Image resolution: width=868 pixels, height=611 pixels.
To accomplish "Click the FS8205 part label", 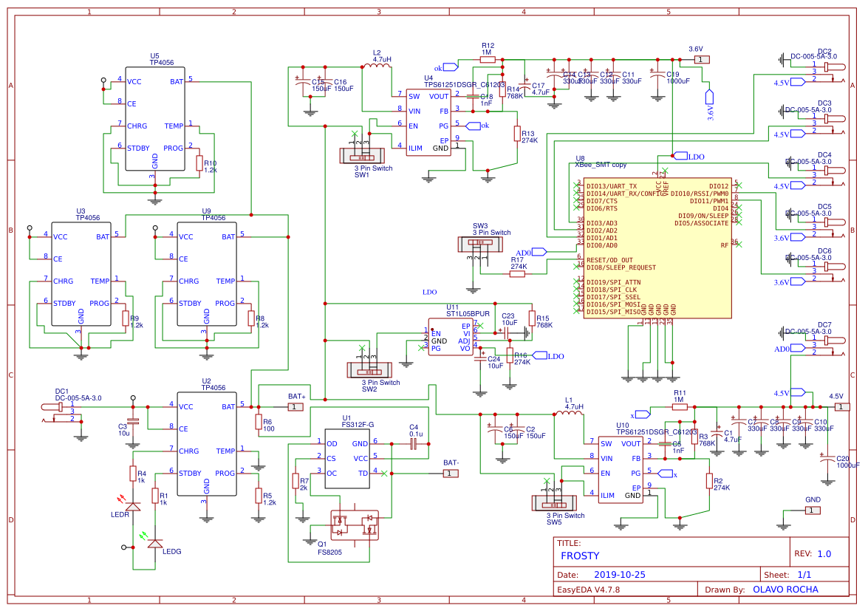I will pyautogui.click(x=330, y=552).
